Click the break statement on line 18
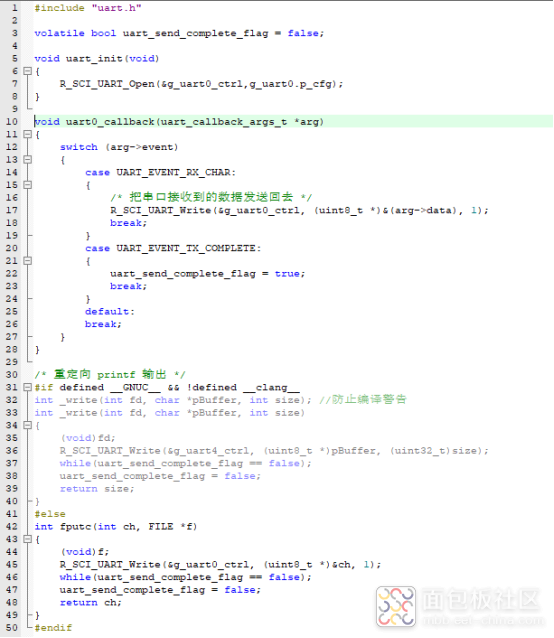Image resolution: width=554 pixels, height=638 pixels. [x=129, y=223]
